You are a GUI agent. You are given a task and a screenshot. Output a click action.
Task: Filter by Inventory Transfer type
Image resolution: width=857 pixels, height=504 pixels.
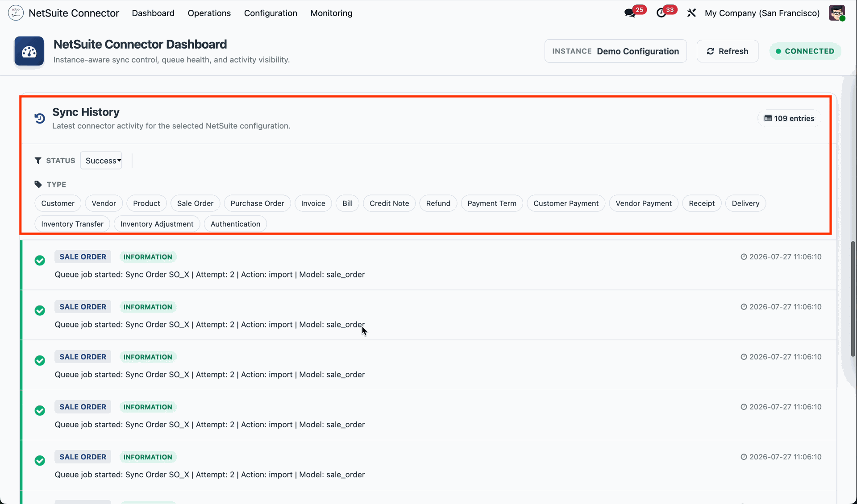pos(72,224)
